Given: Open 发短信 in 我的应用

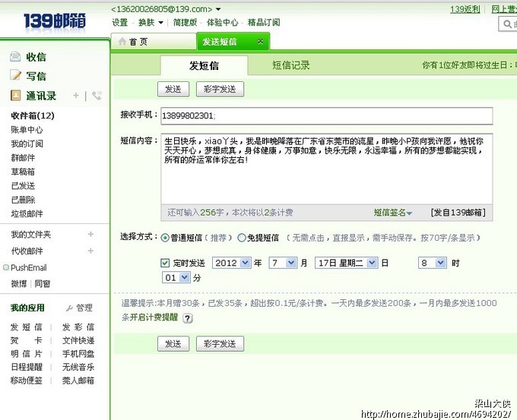Looking at the screenshot, I should pos(26,327).
